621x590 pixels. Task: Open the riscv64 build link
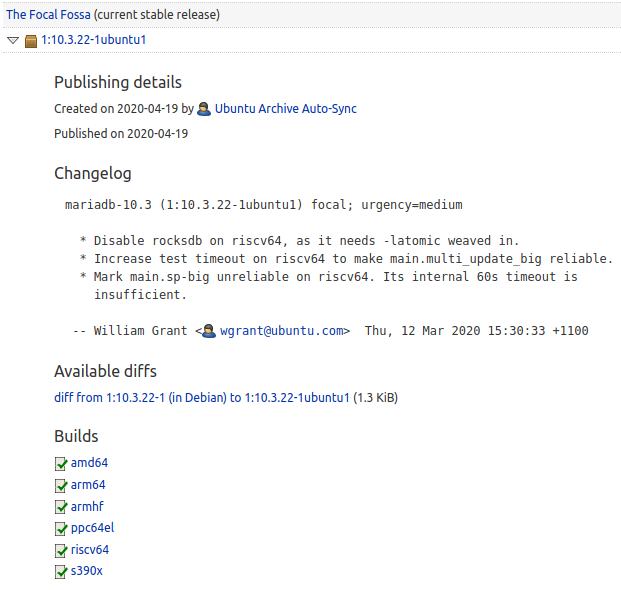click(90, 550)
